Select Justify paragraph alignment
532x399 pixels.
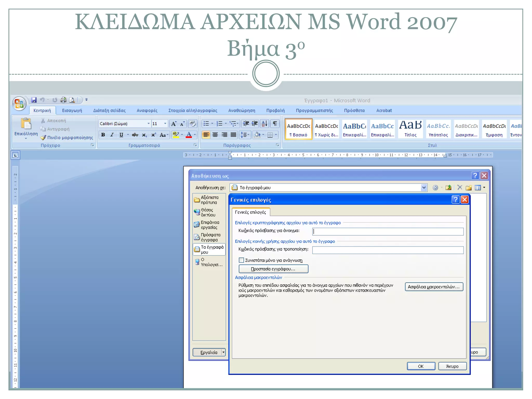point(233,135)
